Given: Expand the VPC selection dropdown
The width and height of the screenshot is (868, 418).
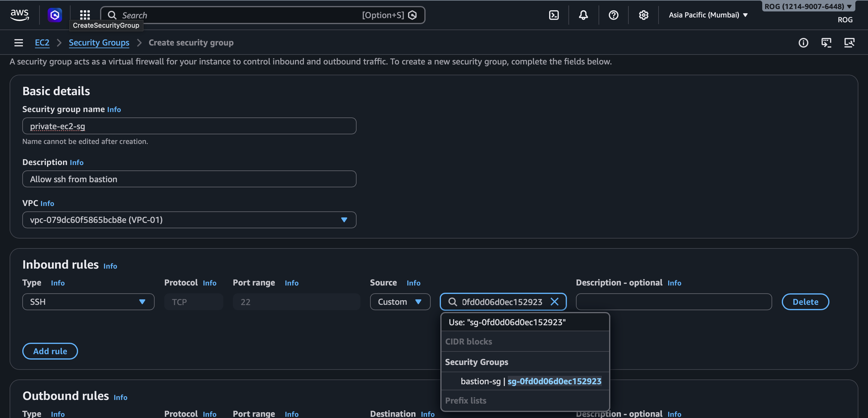Looking at the screenshot, I should click(x=189, y=220).
